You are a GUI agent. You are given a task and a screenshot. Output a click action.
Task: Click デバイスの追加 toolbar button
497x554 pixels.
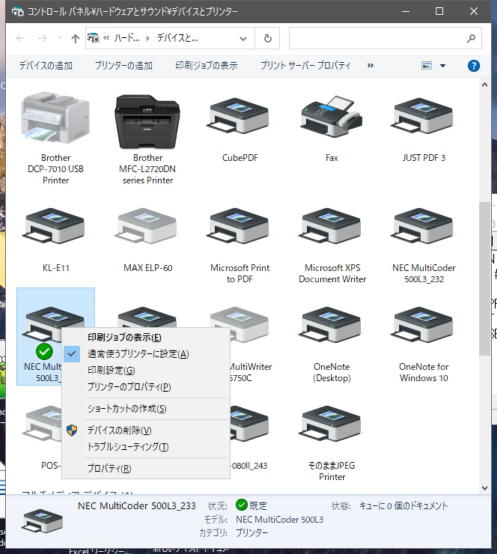(46, 66)
